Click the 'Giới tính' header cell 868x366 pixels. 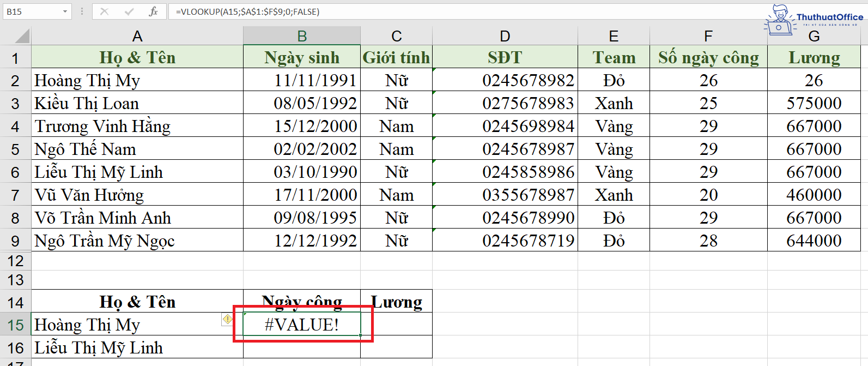[397, 57]
